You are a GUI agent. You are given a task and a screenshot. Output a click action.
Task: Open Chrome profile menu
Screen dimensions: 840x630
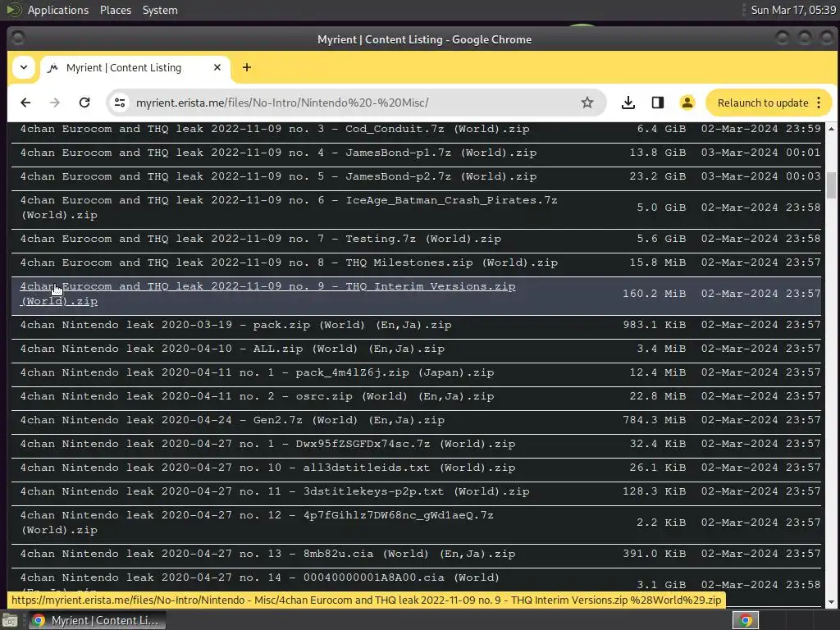click(x=687, y=103)
